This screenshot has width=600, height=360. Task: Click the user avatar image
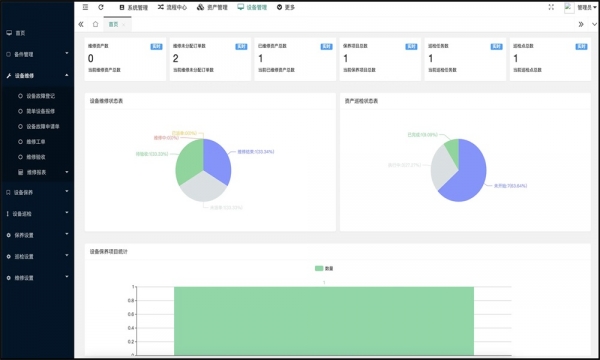[x=569, y=7]
